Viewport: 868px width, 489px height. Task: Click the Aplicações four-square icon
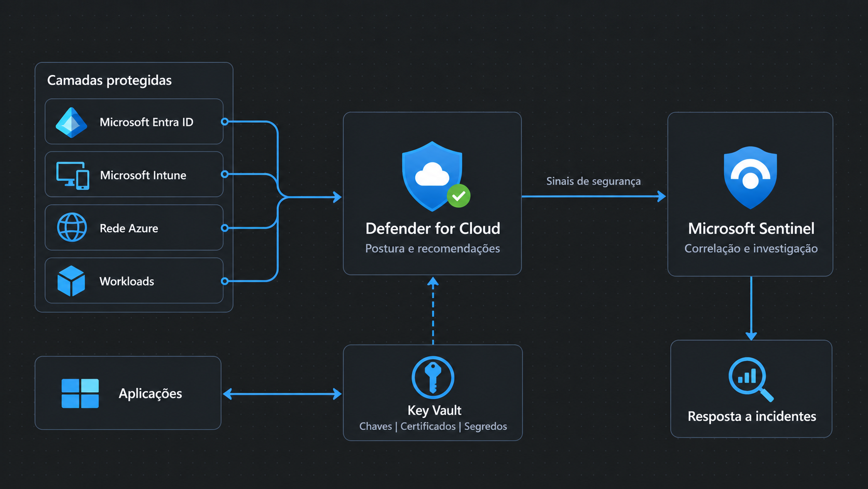tap(80, 393)
